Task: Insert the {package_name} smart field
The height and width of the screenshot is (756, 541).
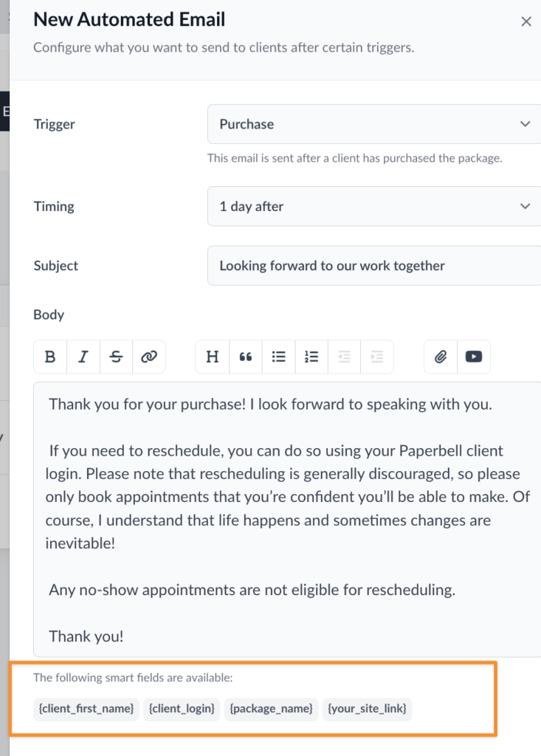Action: pos(271,709)
